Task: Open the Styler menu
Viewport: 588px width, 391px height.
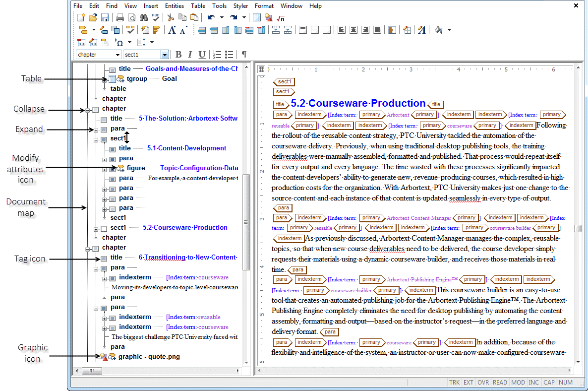Action: point(240,6)
